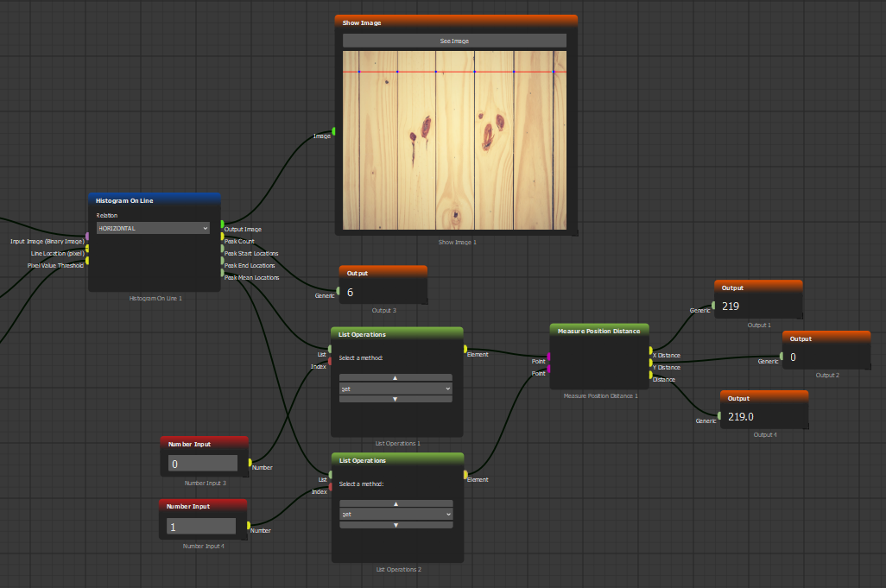Image resolution: width=886 pixels, height=588 pixels.
Task: Click the Index input port of List Operations 1
Action: pyautogui.click(x=330, y=361)
